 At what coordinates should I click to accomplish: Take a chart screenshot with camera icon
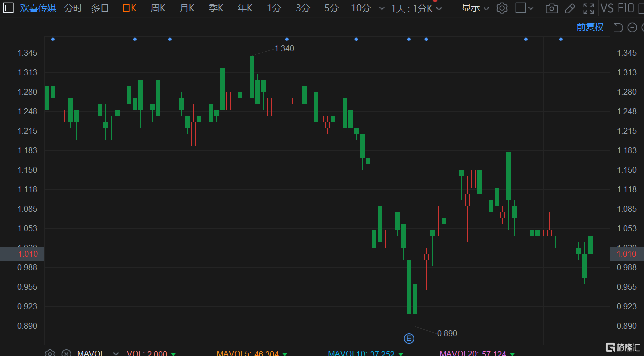click(x=552, y=8)
